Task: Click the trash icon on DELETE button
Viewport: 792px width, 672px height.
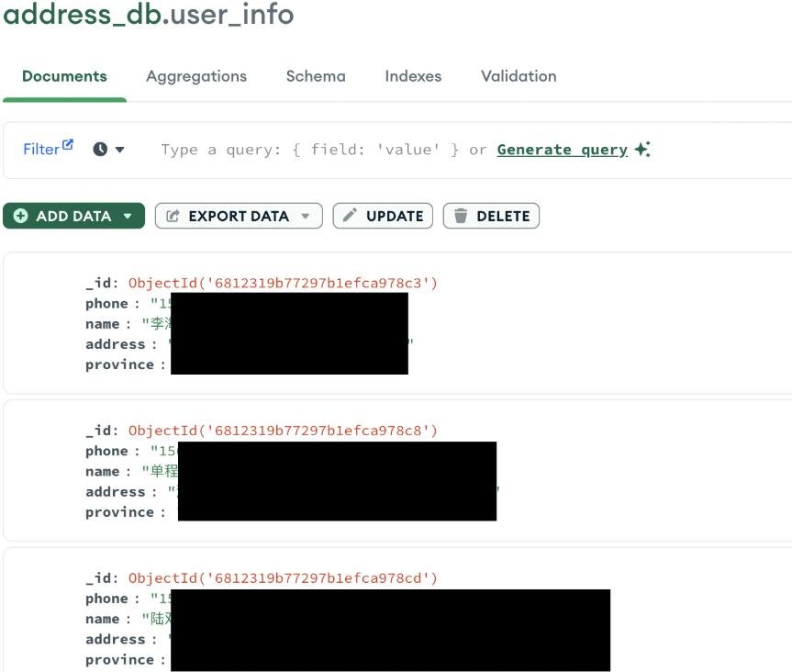Action: point(461,216)
